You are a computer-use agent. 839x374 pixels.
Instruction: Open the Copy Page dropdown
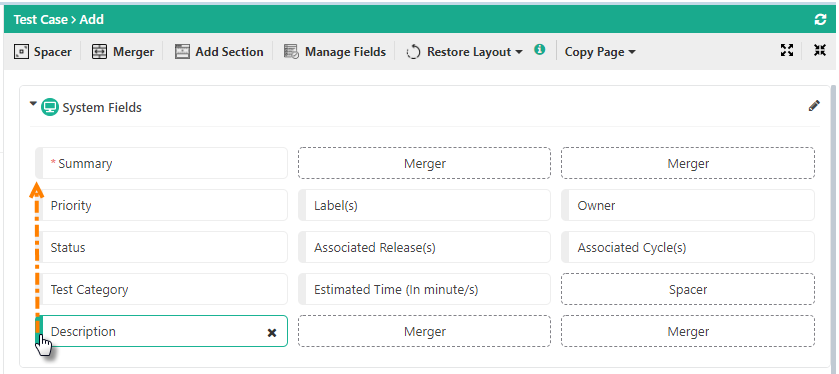pos(600,52)
